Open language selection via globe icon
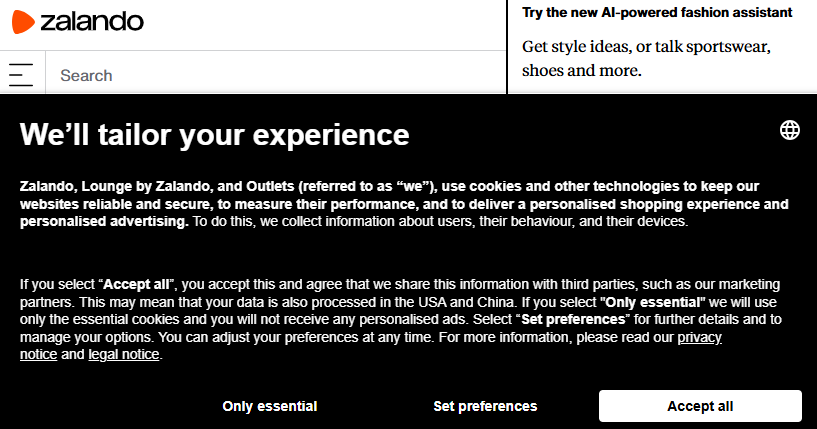 click(789, 130)
